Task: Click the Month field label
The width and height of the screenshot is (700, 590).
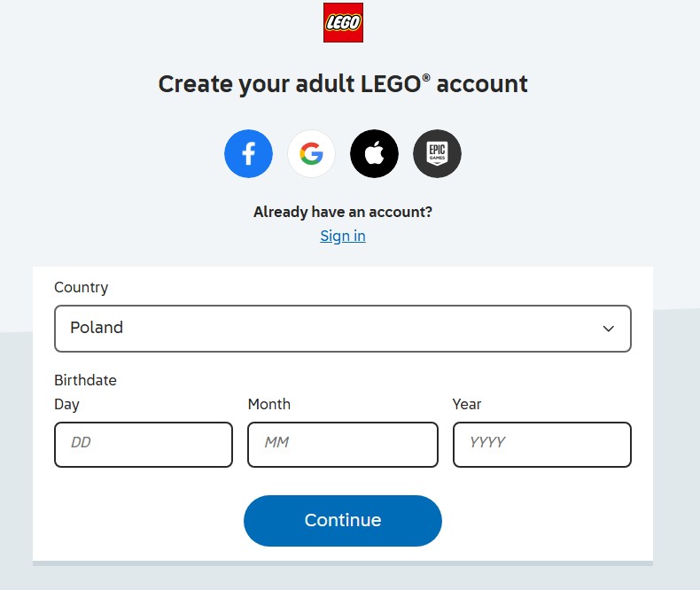Action: (268, 404)
